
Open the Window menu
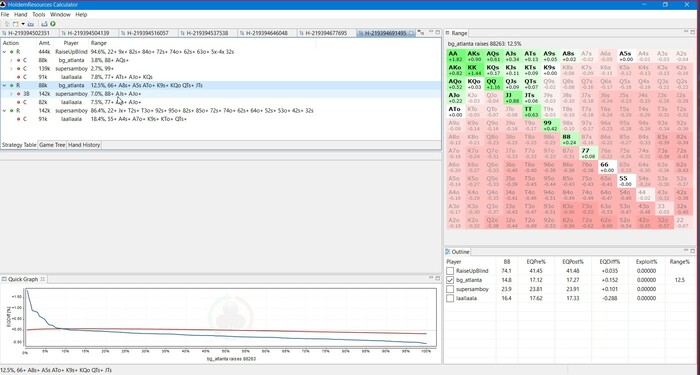pos(60,15)
